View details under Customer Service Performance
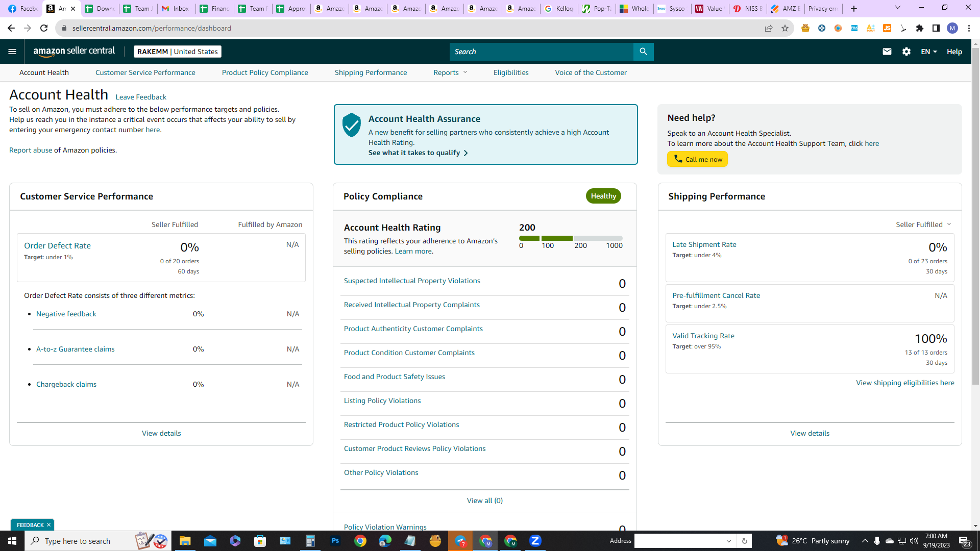 pyautogui.click(x=161, y=433)
